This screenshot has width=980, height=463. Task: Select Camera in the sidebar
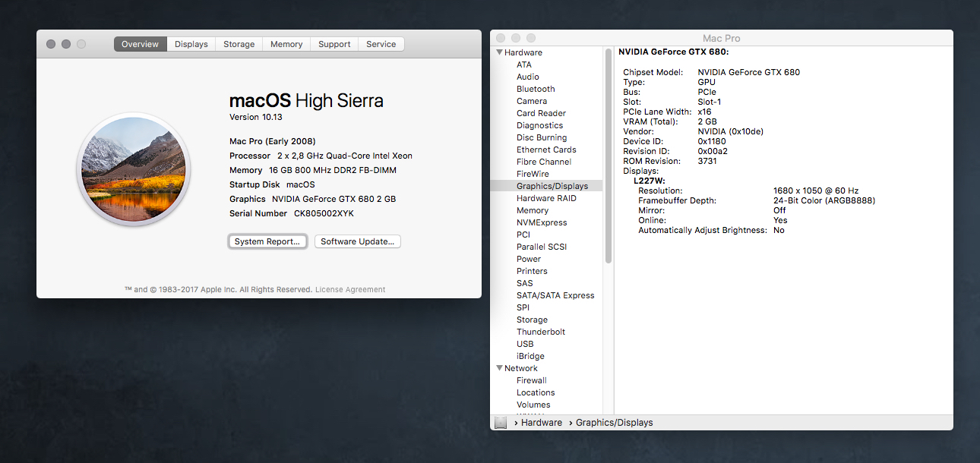(x=532, y=101)
